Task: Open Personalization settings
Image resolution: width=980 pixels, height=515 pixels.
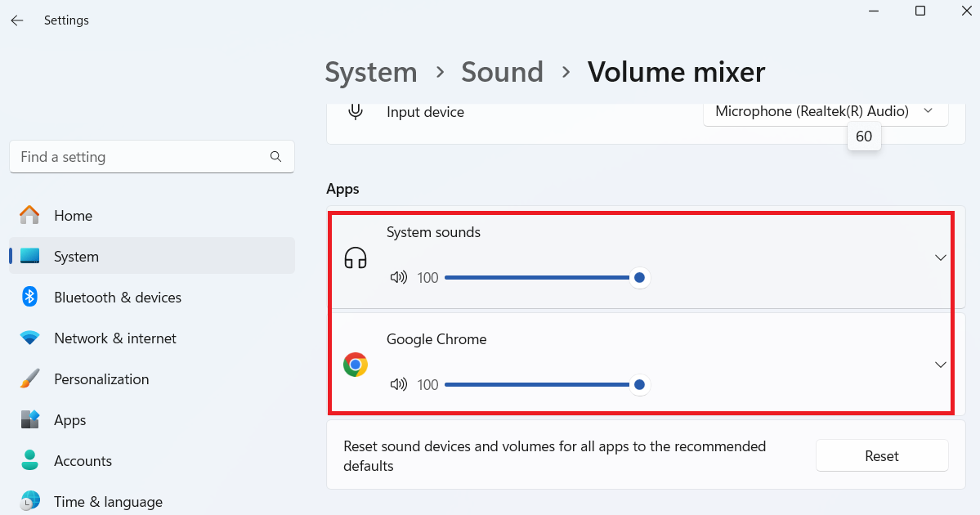Action: coord(152,378)
